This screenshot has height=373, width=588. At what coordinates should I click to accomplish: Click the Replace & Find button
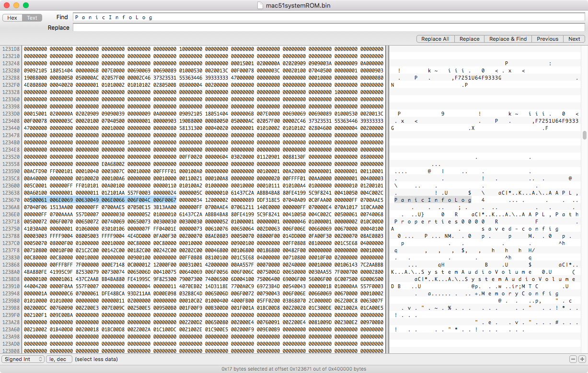coord(508,39)
